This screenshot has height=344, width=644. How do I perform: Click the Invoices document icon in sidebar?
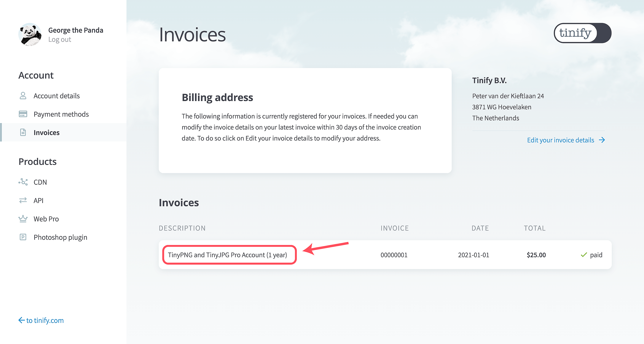click(23, 132)
